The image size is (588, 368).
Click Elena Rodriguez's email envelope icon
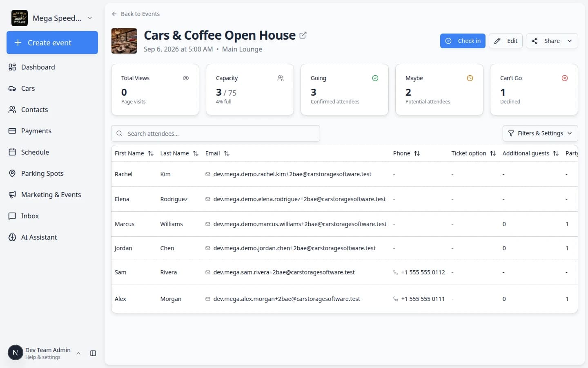[208, 199]
